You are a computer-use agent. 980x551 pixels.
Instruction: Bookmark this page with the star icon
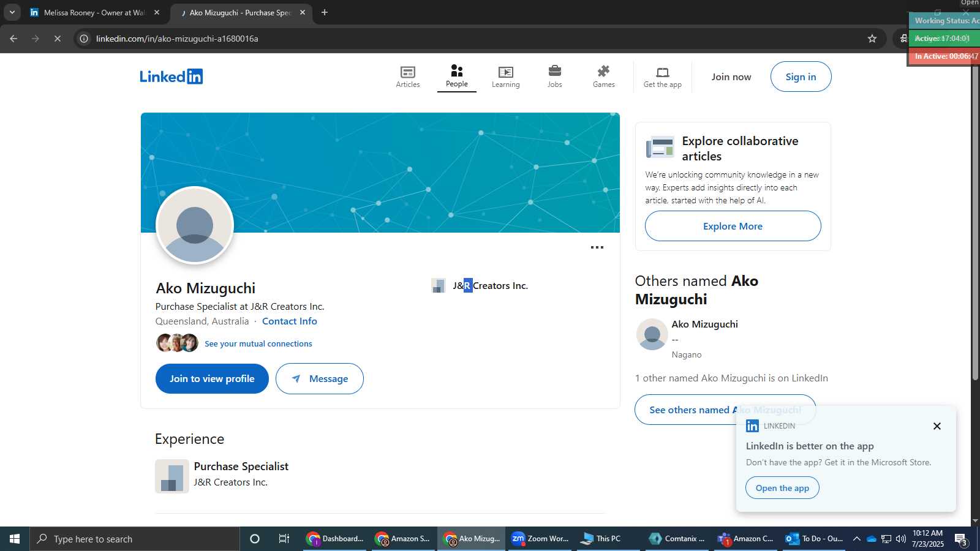tap(872, 39)
